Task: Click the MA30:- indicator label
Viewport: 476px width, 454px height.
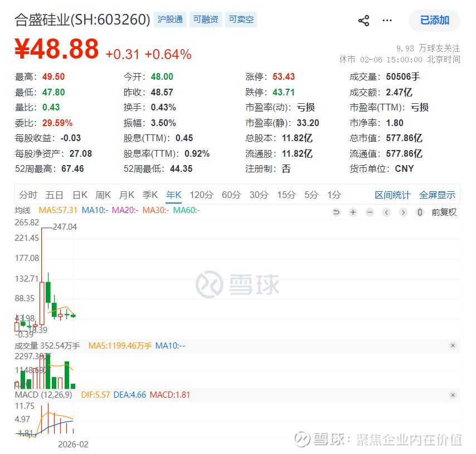Action: (156, 210)
